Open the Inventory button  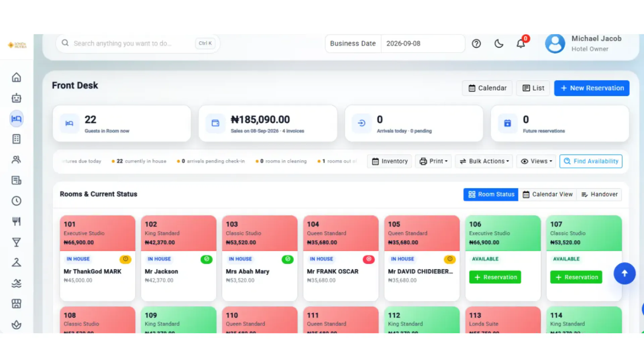point(389,161)
